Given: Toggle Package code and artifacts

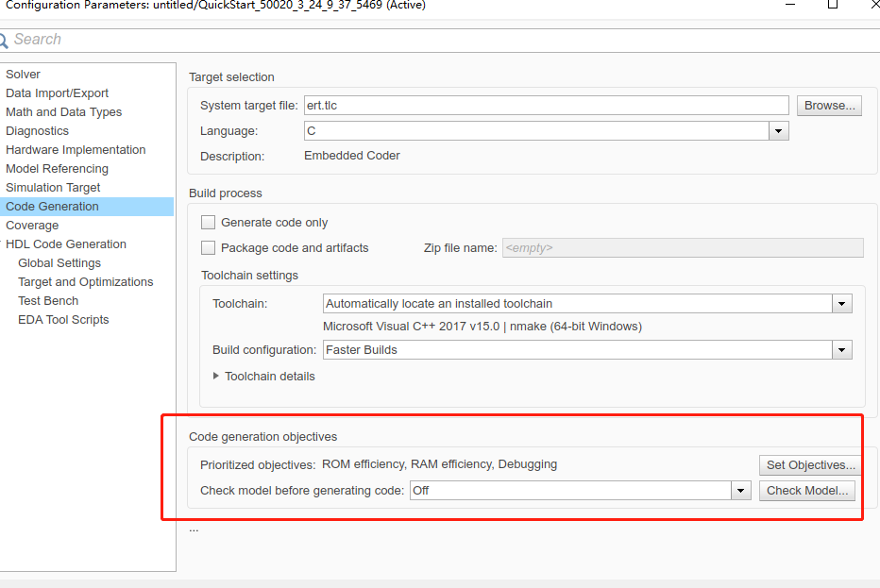Looking at the screenshot, I should click(209, 248).
